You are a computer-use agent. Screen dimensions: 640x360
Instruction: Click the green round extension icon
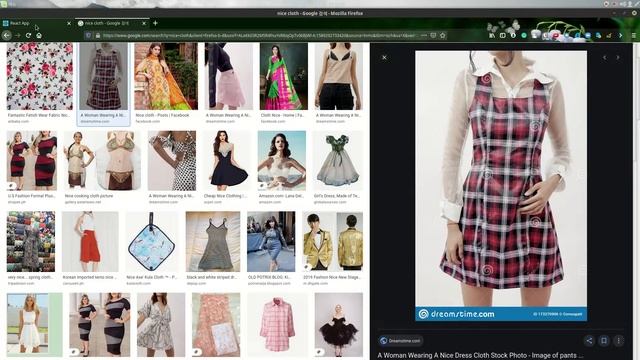click(x=524, y=36)
